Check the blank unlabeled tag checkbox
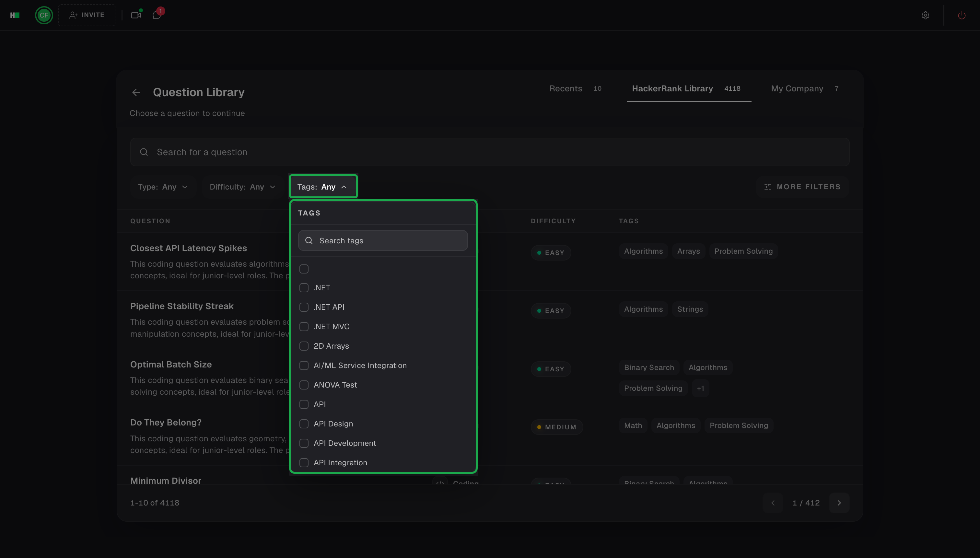Viewport: 980px width, 558px height. pos(304,269)
